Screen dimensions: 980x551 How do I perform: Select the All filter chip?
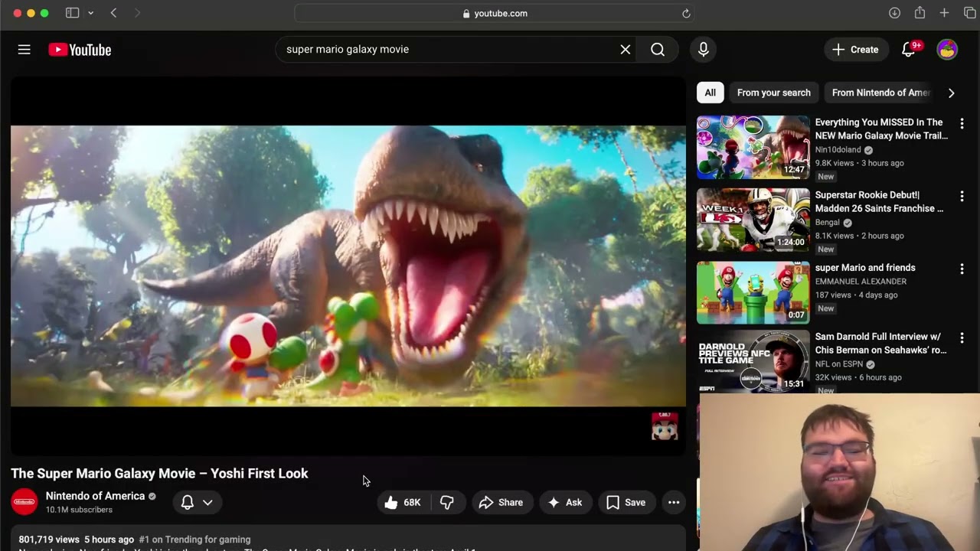[x=710, y=93]
